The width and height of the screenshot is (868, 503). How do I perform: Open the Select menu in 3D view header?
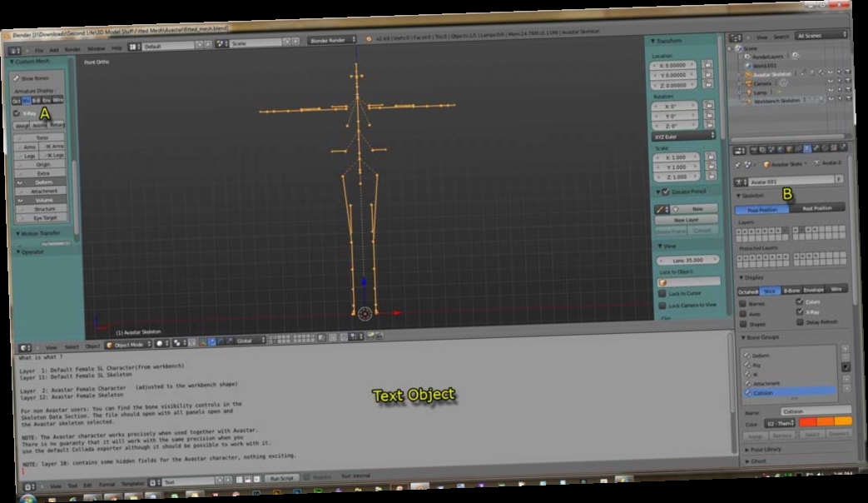[x=72, y=346]
